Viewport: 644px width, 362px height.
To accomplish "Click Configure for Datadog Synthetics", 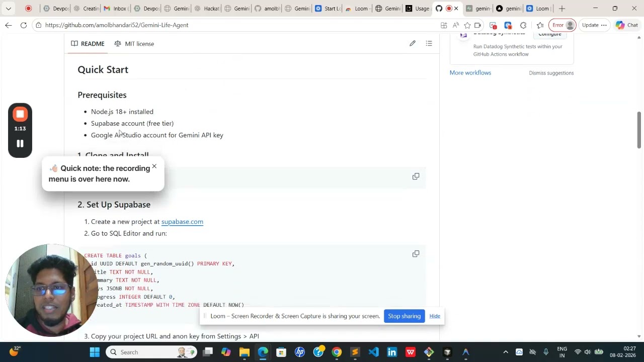I will tap(549, 35).
